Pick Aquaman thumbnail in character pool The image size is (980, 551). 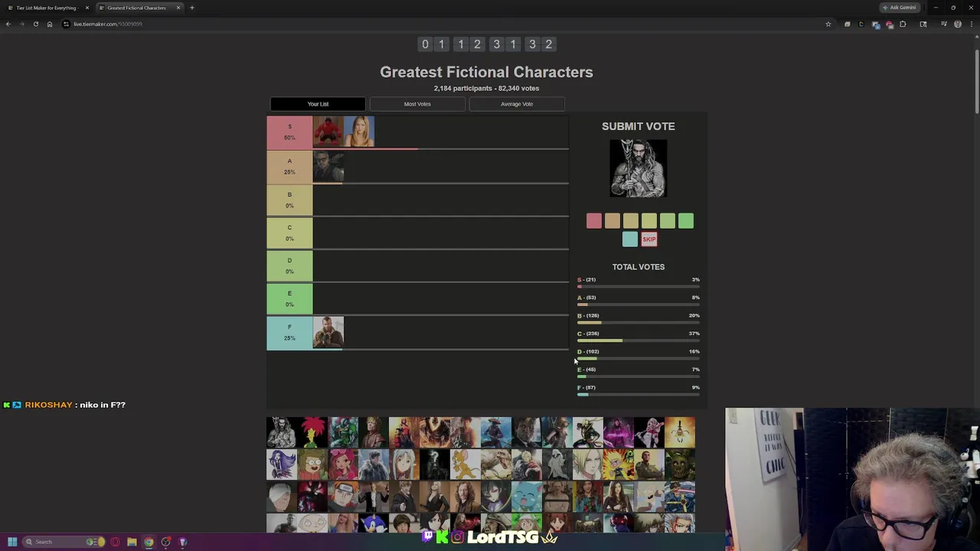(x=281, y=432)
